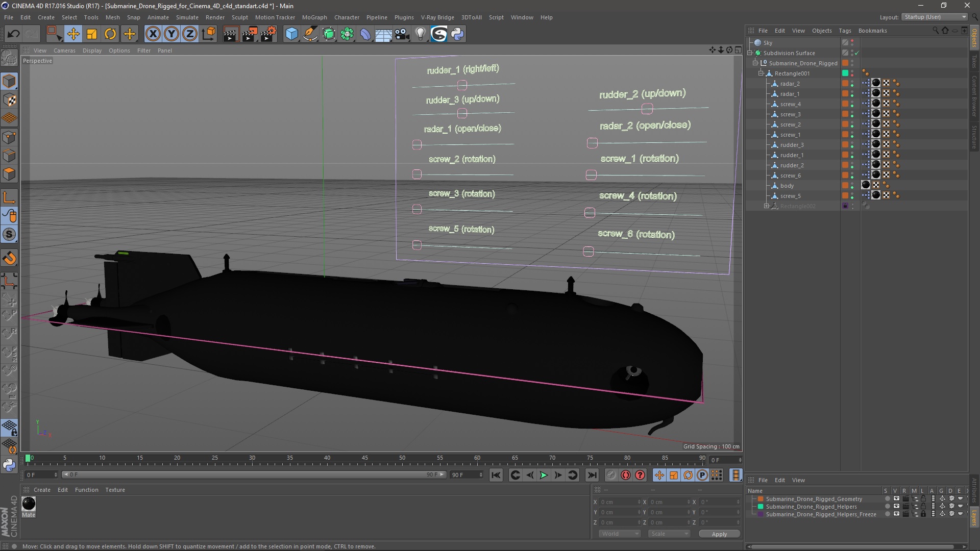The height and width of the screenshot is (551, 980).
Task: Toggle Z axis lock
Action: click(190, 34)
